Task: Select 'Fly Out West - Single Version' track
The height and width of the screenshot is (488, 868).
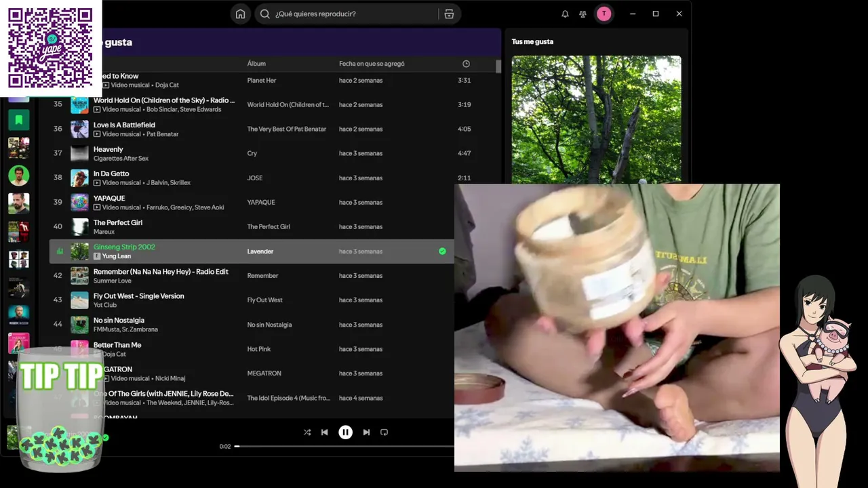Action: [x=139, y=296]
